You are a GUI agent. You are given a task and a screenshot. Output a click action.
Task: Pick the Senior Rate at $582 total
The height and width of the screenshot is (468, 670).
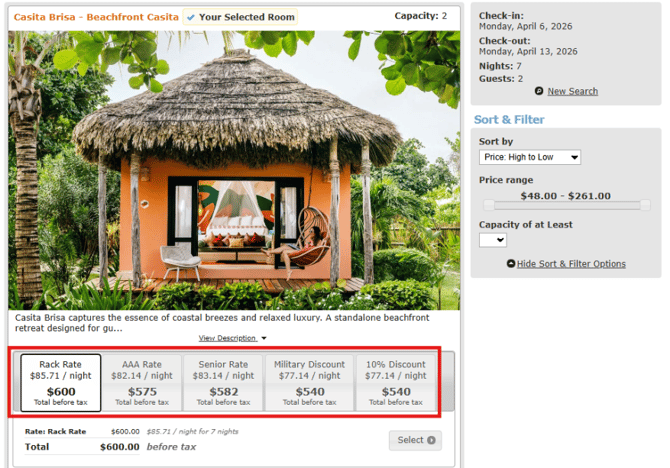pyautogui.click(x=224, y=382)
